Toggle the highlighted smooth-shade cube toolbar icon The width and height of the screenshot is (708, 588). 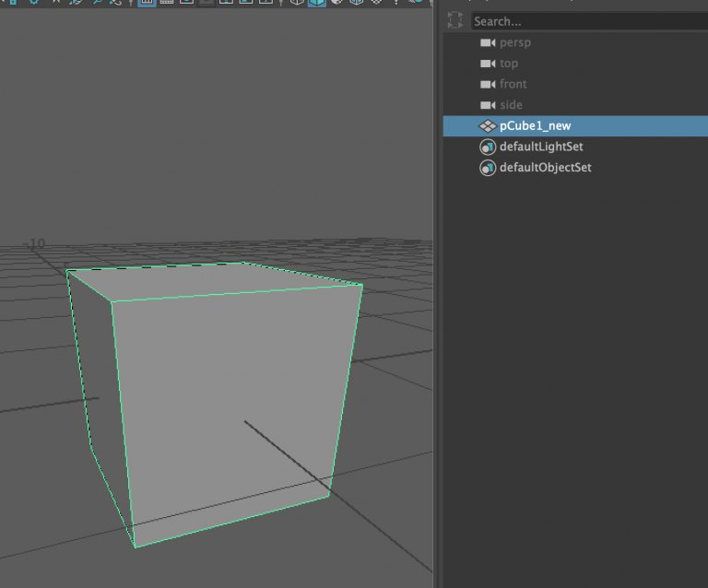[x=317, y=2]
